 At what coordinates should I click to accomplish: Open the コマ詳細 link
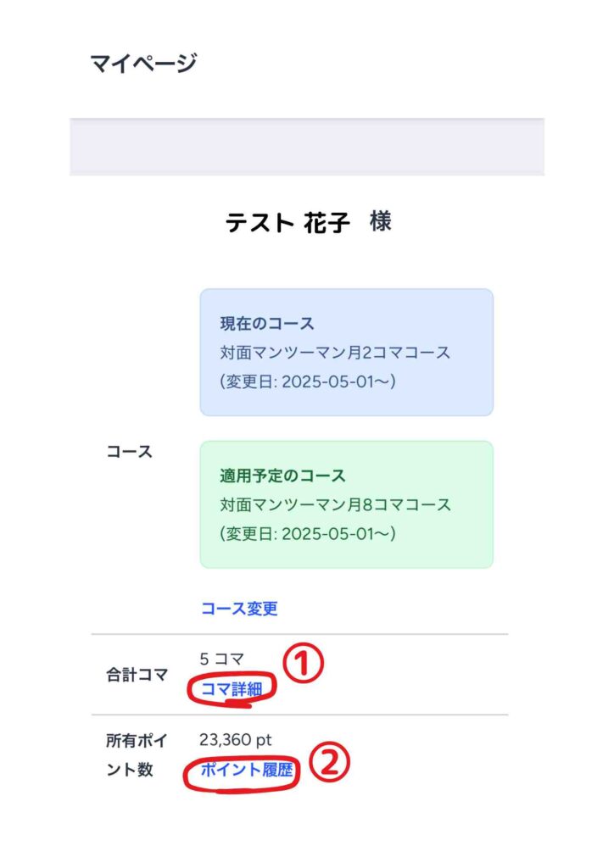coord(231,689)
